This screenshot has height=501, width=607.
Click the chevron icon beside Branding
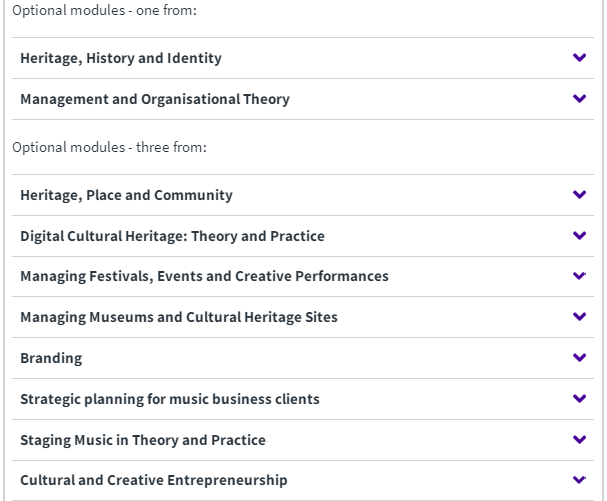click(x=579, y=358)
